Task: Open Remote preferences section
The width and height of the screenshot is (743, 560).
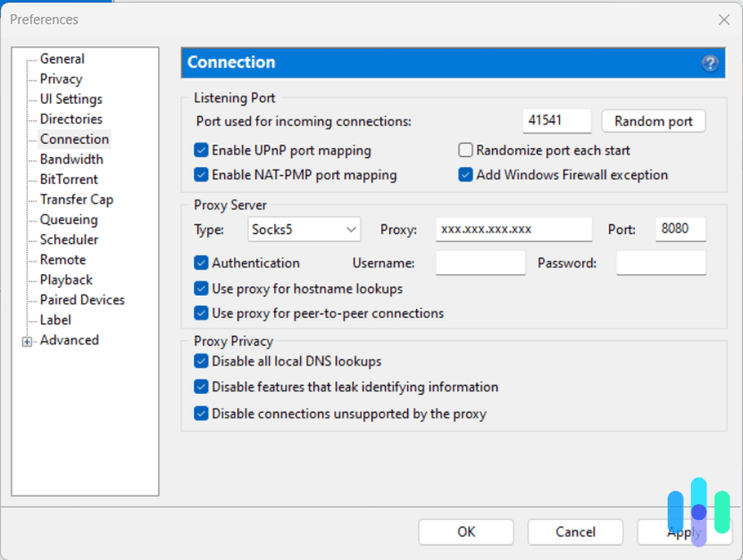Action: tap(63, 260)
